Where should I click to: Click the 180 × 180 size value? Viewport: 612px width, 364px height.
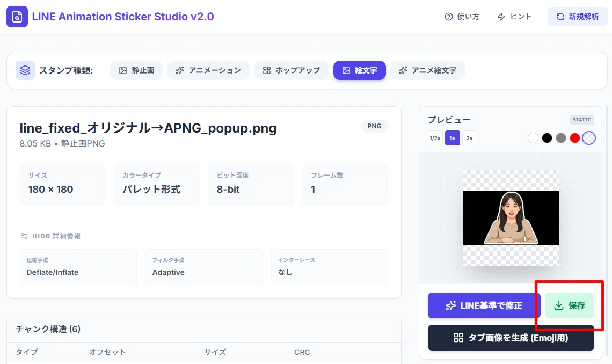[51, 189]
